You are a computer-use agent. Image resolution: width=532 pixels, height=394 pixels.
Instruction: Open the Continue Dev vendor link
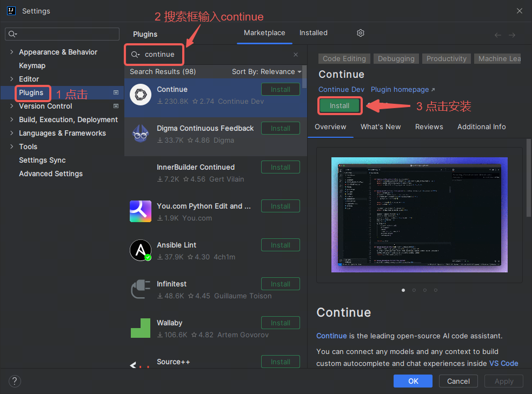pyautogui.click(x=341, y=90)
